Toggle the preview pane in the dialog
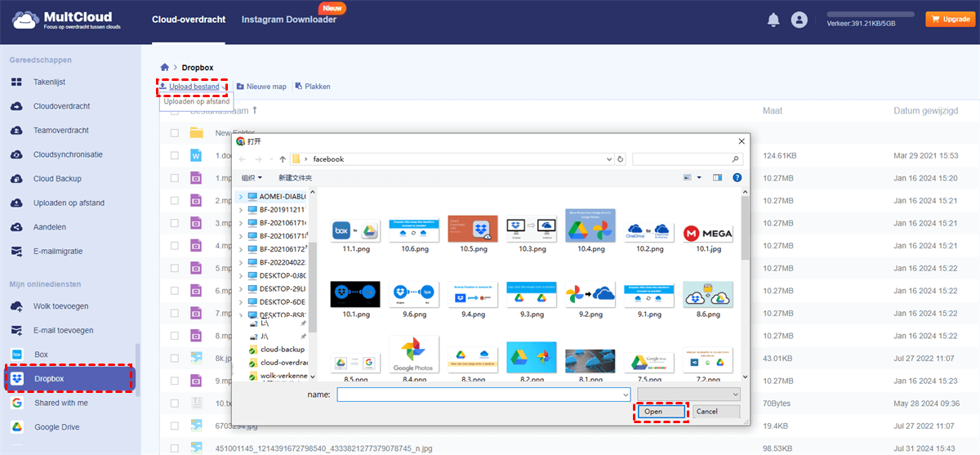Screen dimensions: 980x455 (x=717, y=177)
